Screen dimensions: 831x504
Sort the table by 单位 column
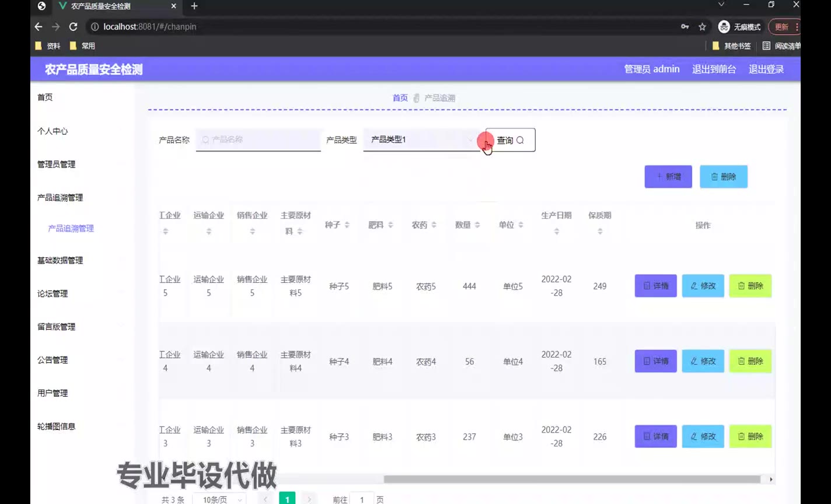click(521, 225)
